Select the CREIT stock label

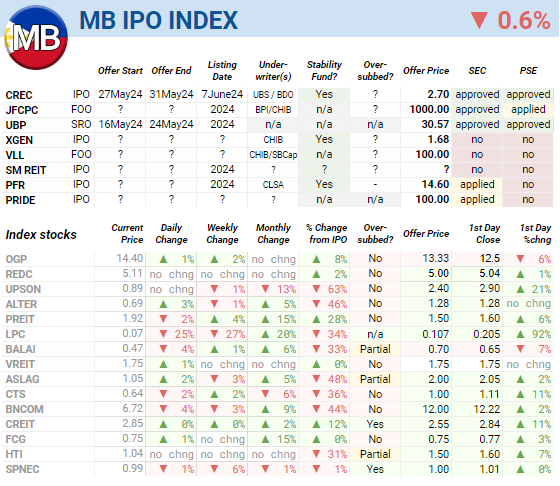click(20, 424)
